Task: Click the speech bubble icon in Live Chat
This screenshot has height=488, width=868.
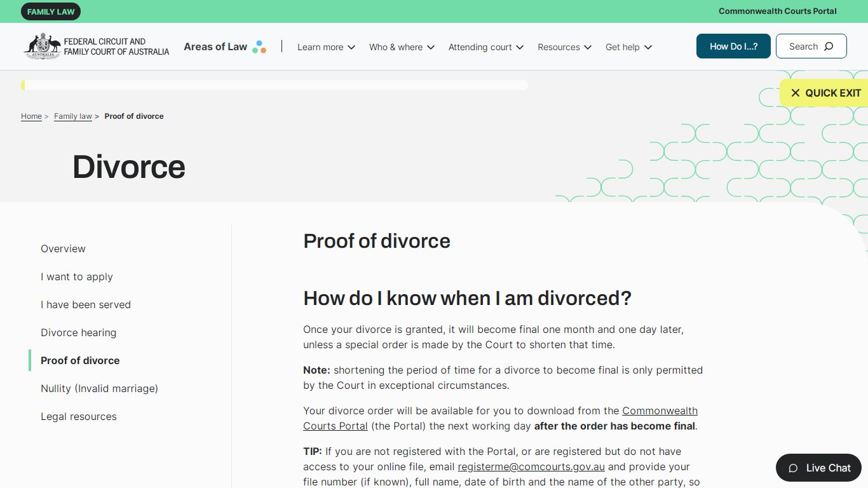Action: coord(793,468)
